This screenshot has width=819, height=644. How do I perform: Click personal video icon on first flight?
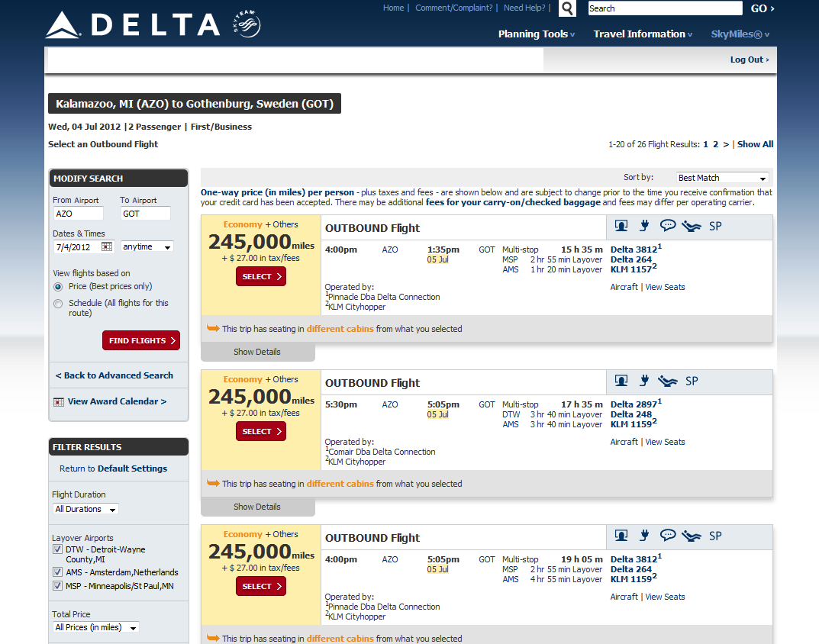[x=621, y=226]
